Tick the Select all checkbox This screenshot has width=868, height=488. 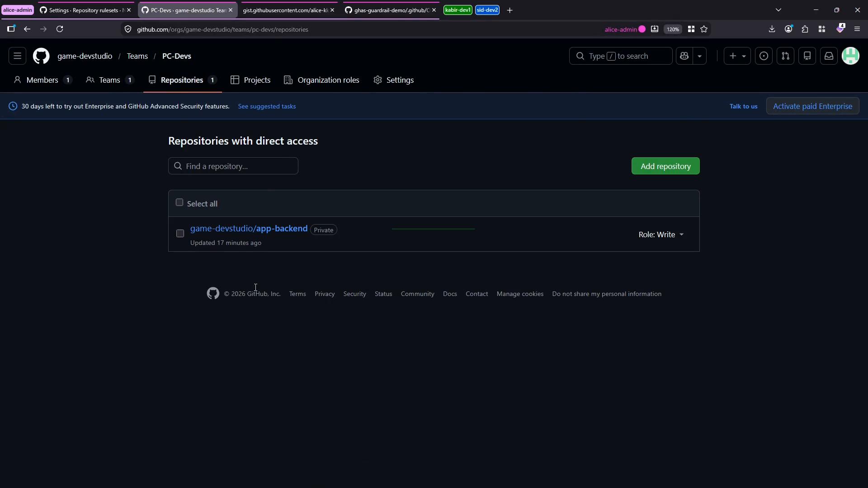point(179,202)
